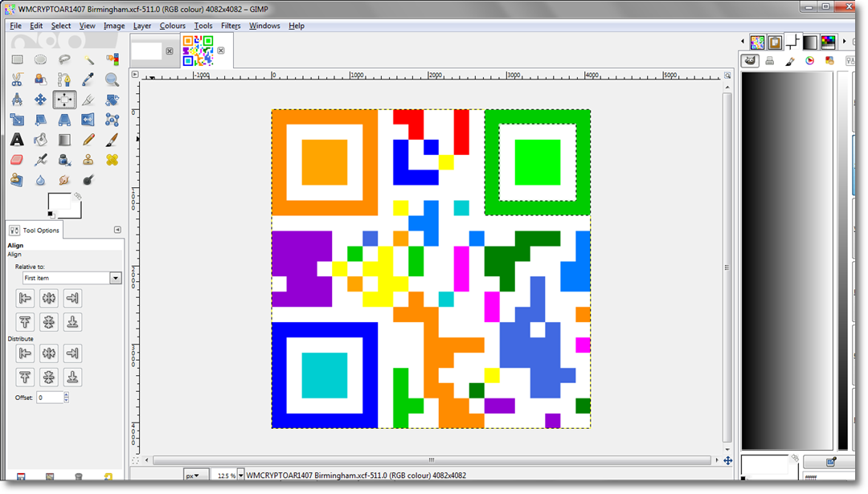Activate the Rotate tool
The height and width of the screenshot is (494, 868).
(x=112, y=100)
